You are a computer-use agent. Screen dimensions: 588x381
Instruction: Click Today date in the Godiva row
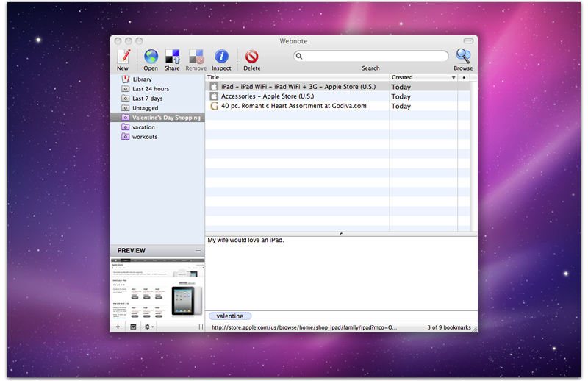401,106
